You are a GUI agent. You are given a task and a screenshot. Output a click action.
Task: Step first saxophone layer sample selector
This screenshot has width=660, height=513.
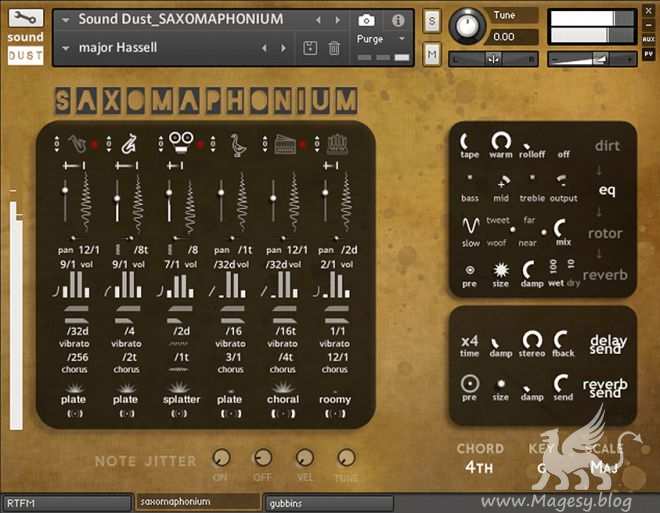pos(57,144)
